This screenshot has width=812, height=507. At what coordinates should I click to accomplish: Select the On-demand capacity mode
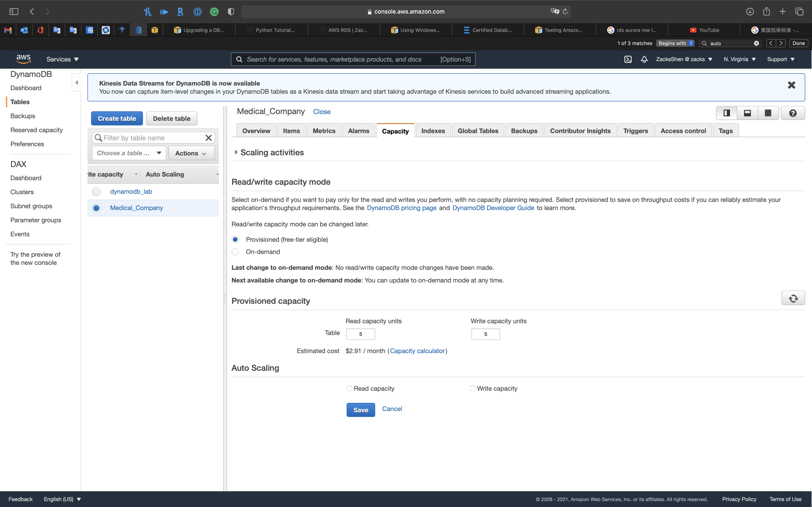[x=235, y=252]
